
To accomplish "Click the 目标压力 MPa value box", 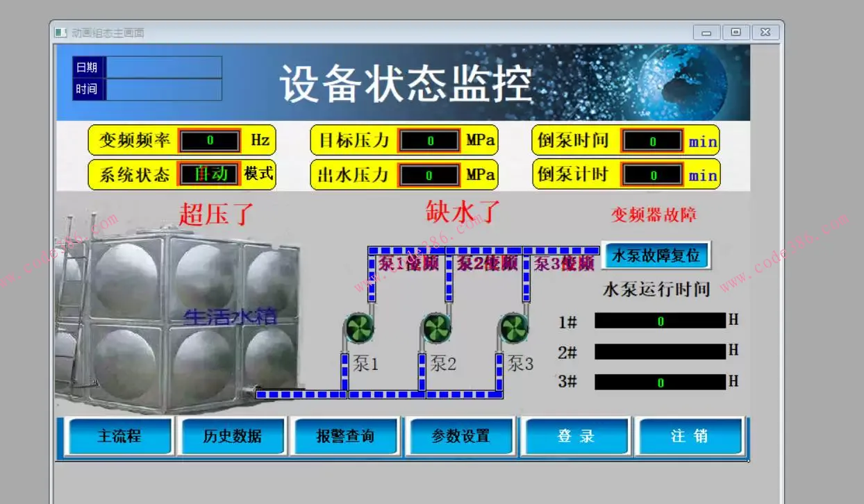I will (x=429, y=141).
